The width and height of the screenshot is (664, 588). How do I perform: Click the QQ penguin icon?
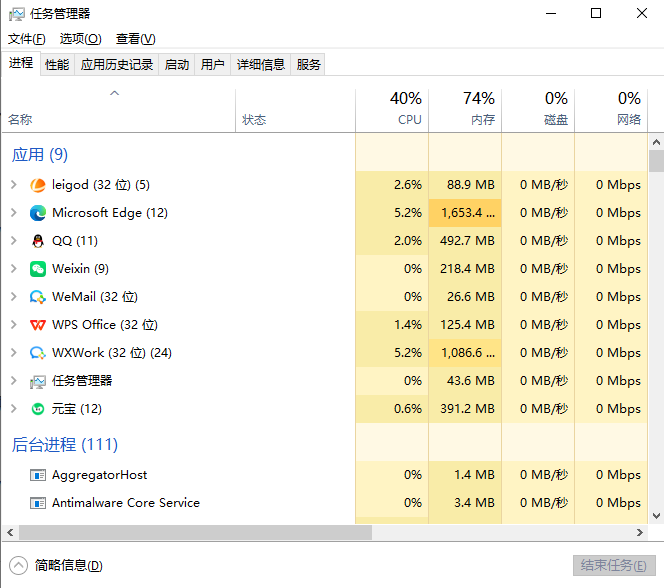38,241
